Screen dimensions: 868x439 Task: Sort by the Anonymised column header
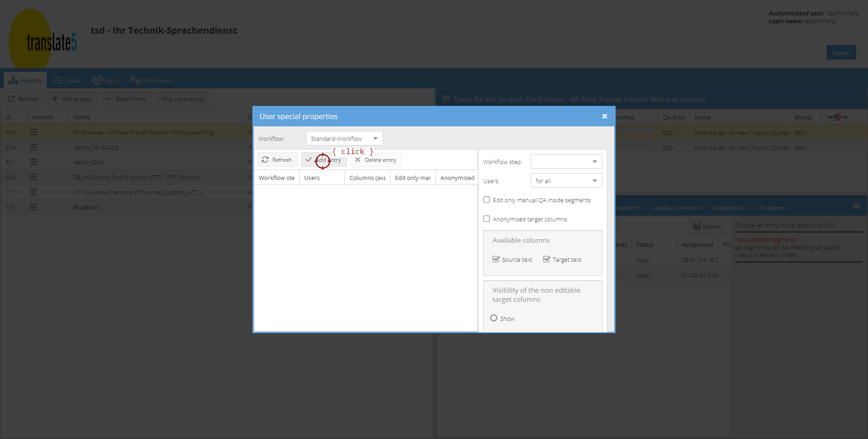pyautogui.click(x=457, y=178)
